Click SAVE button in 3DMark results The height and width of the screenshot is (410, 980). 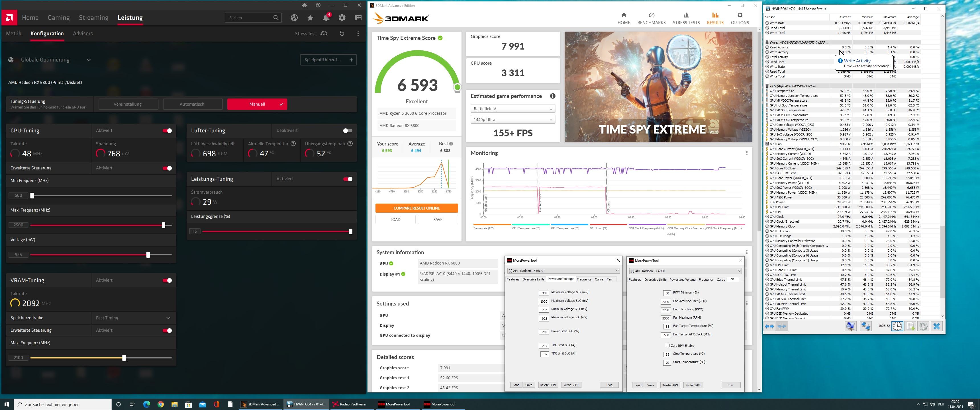[438, 220]
